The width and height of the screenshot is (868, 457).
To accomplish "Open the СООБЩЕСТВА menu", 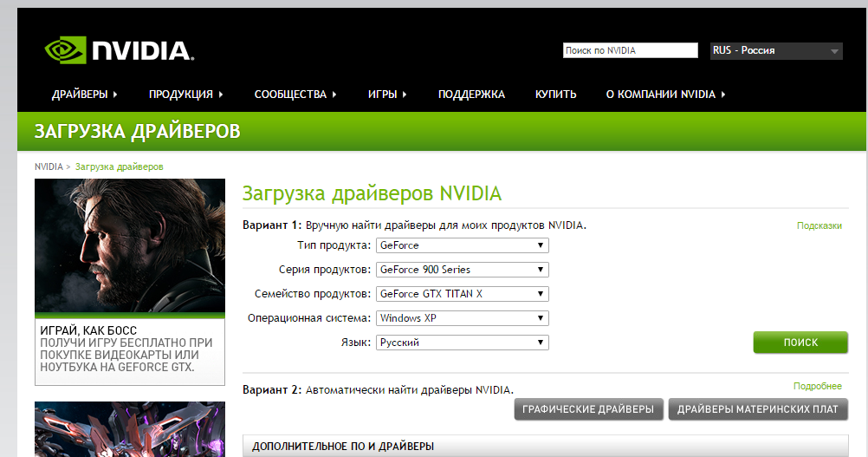I will pos(295,95).
